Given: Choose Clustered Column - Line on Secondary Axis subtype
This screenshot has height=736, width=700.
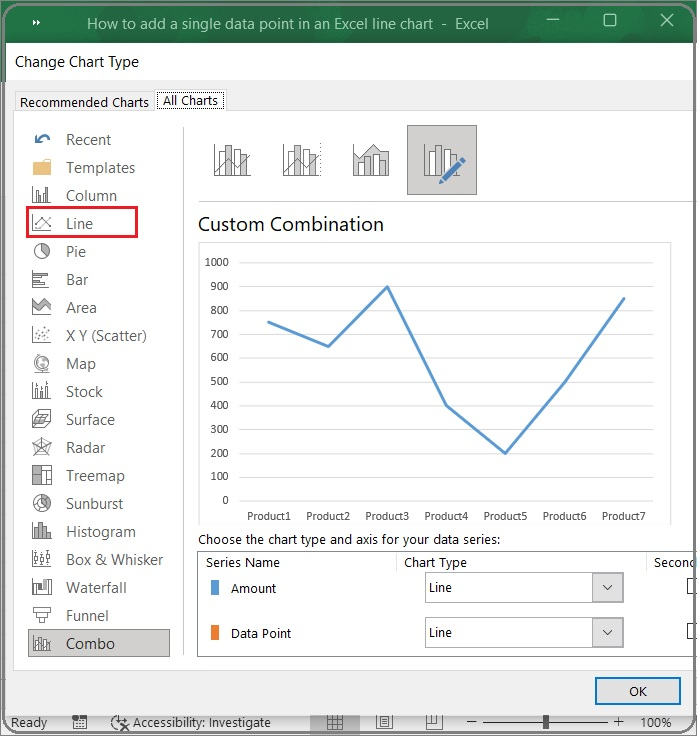Looking at the screenshot, I should 302,160.
